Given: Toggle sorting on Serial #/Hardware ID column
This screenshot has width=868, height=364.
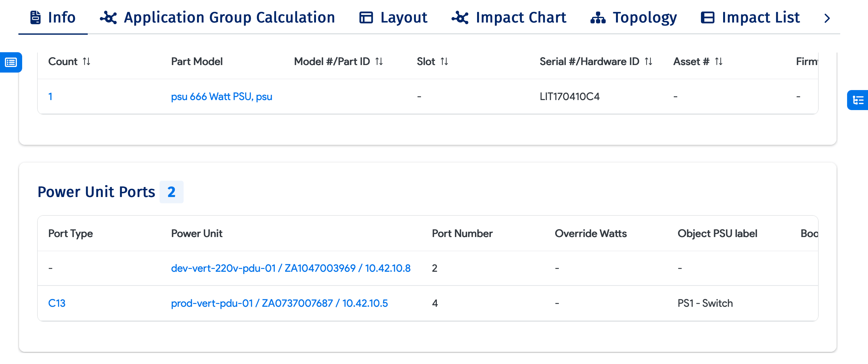Looking at the screenshot, I should pos(649,61).
